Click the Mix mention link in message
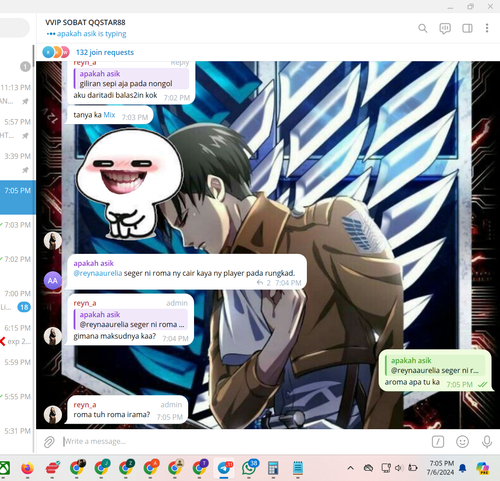This screenshot has height=481, width=500. [x=109, y=115]
